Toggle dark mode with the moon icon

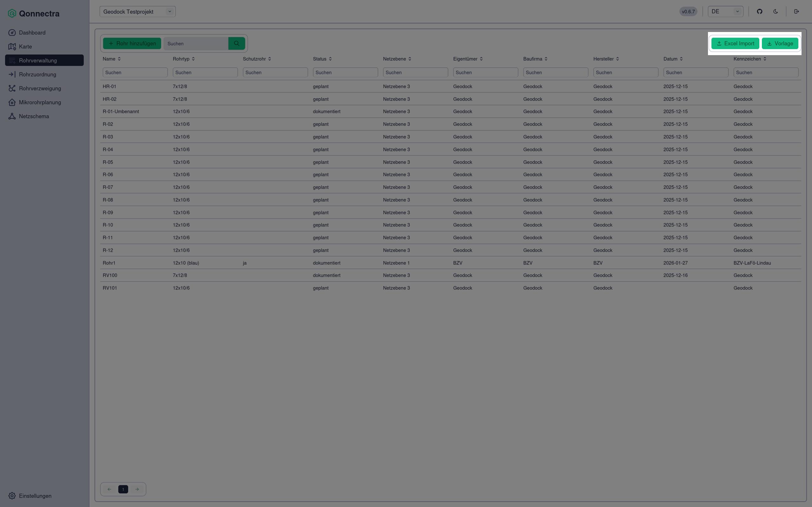tap(776, 11)
